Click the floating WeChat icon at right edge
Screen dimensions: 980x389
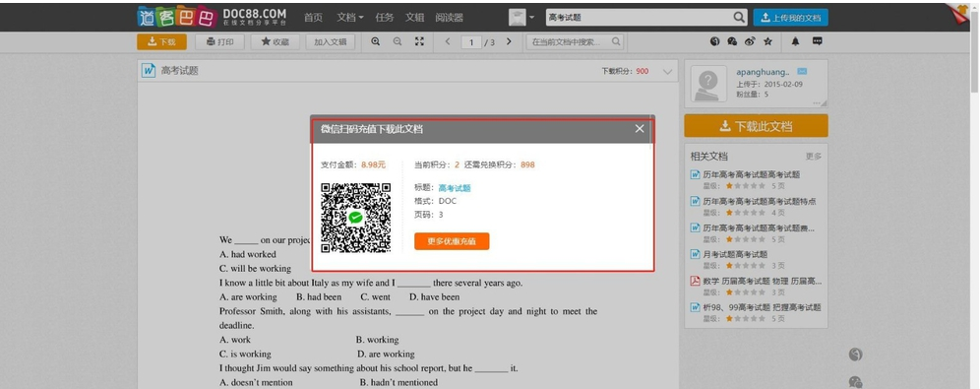[856, 382]
